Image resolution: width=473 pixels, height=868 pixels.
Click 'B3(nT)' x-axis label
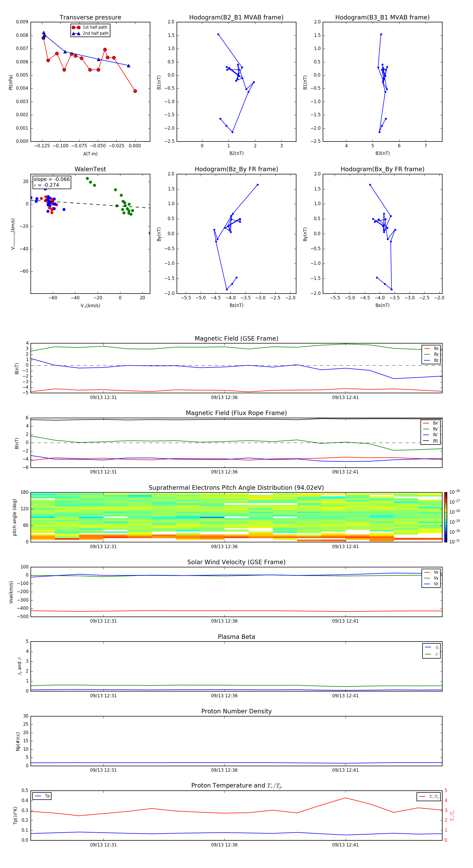click(x=382, y=153)
